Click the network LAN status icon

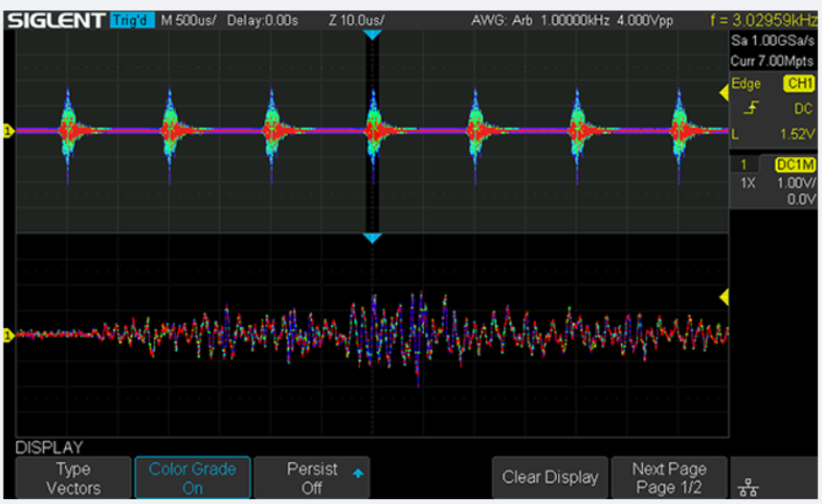[x=748, y=487]
